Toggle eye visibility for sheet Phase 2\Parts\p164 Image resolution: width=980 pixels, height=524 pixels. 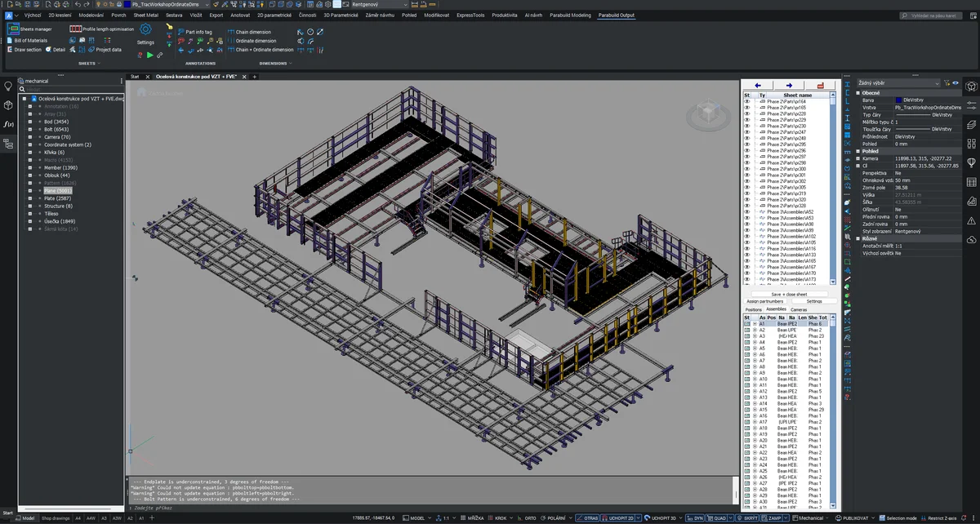click(x=746, y=101)
